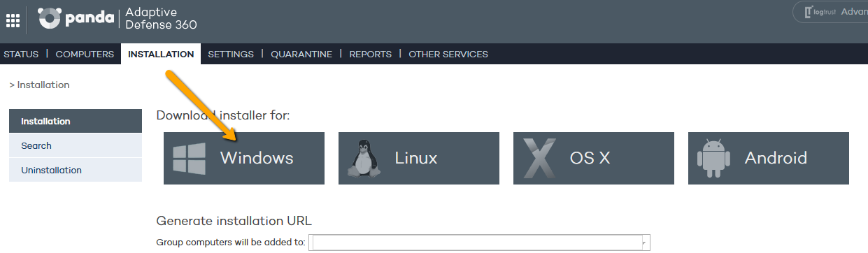Click the Panda logo

pos(76,19)
